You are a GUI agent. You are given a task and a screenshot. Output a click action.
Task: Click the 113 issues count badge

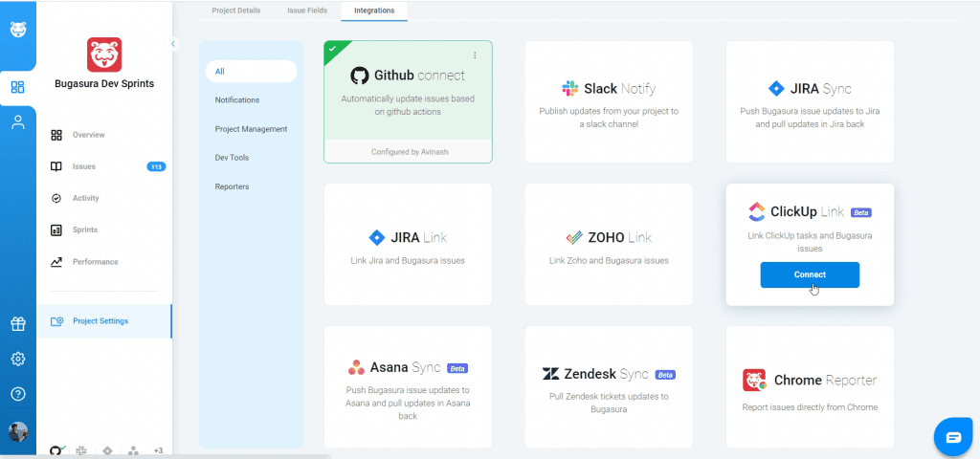156,166
